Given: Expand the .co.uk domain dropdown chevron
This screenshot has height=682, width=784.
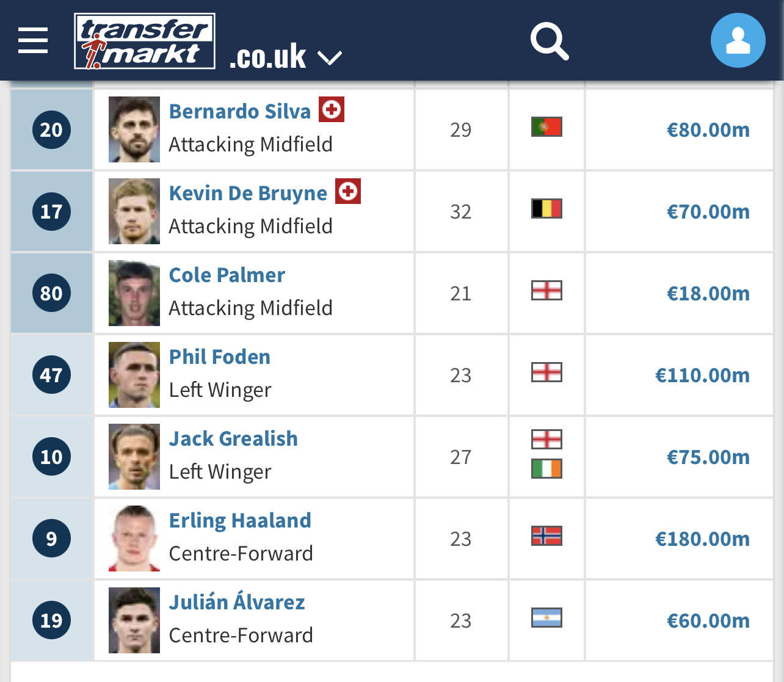Looking at the screenshot, I should click(x=330, y=58).
